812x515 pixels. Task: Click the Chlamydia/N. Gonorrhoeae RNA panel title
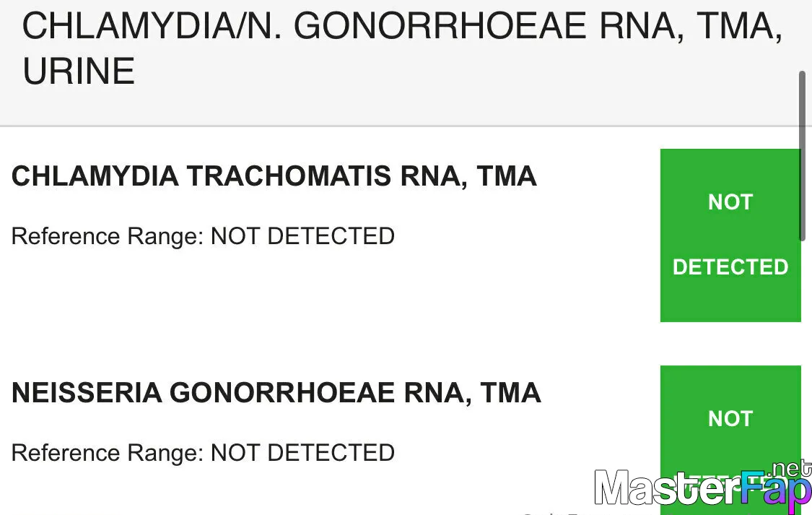[402, 48]
